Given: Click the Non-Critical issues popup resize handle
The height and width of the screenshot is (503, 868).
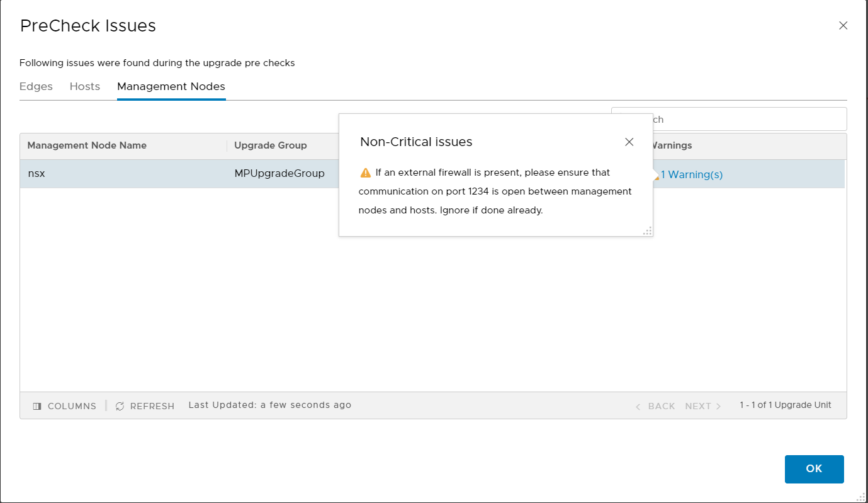Looking at the screenshot, I should pyautogui.click(x=647, y=231).
